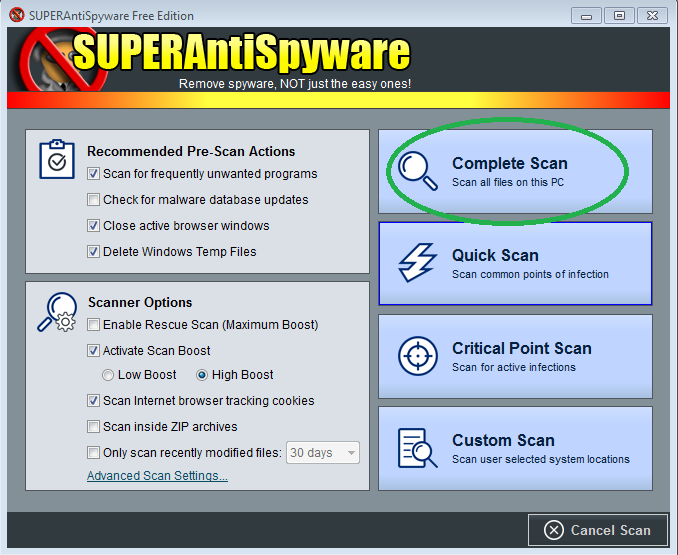Viewport: 678px width, 555px height.
Task: Uncheck Close active browser windows
Action: 93,226
